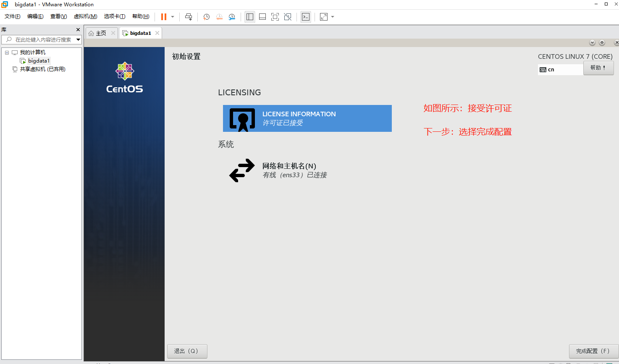This screenshot has height=364, width=619.
Task: Open the stretch mode dropdown arrow
Action: tap(333, 17)
